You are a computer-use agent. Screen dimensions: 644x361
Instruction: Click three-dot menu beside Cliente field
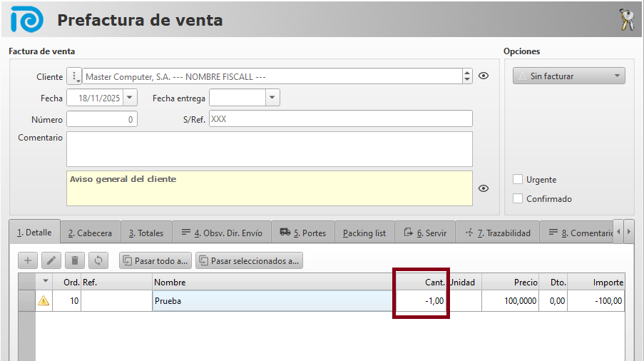(74, 76)
